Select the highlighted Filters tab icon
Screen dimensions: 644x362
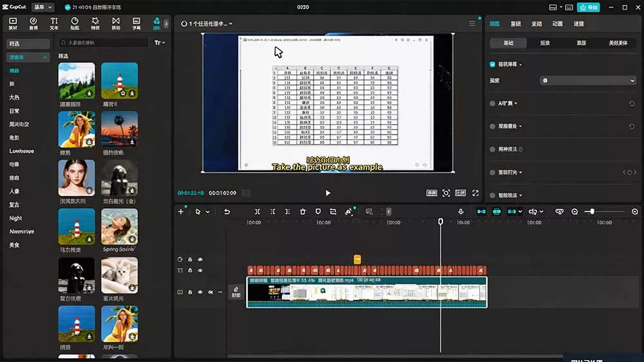156,23
